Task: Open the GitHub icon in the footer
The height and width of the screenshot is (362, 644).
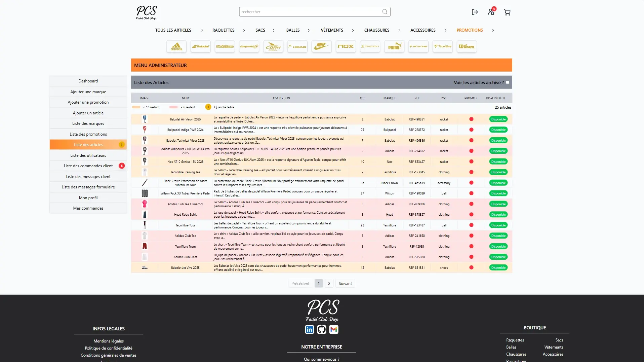Action: (322, 329)
